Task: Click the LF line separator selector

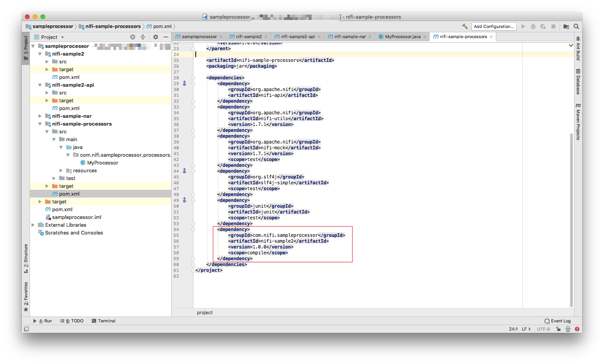Action: pyautogui.click(x=526, y=329)
